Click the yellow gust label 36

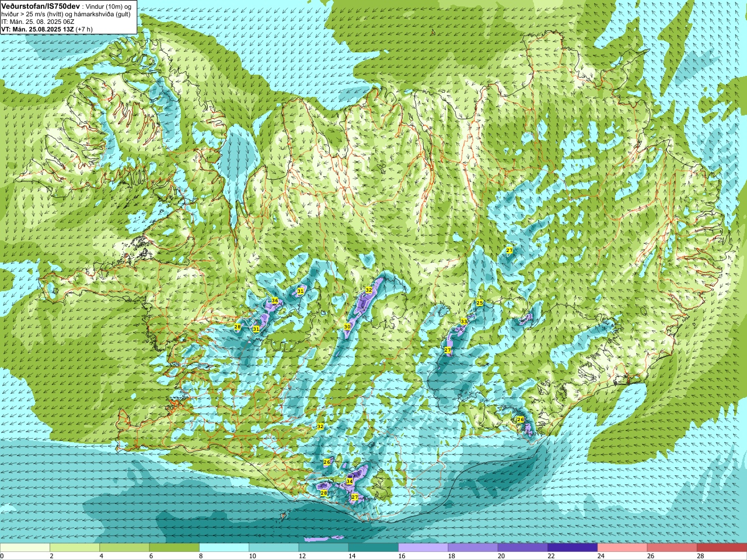click(274, 301)
